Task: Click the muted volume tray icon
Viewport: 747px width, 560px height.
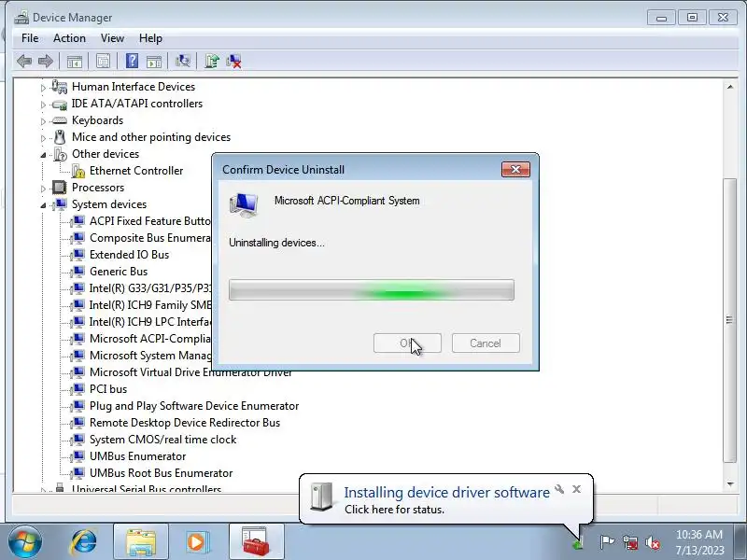Action: click(653, 542)
